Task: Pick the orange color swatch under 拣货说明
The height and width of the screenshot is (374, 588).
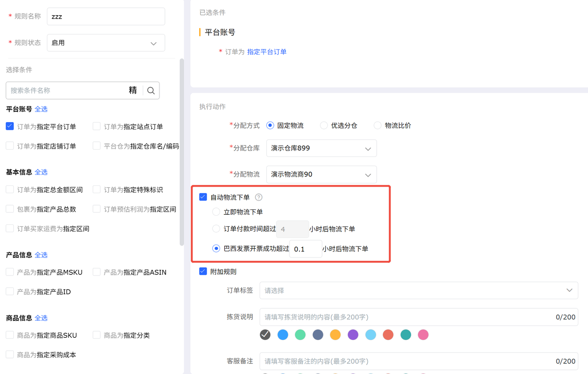Action: [335, 335]
